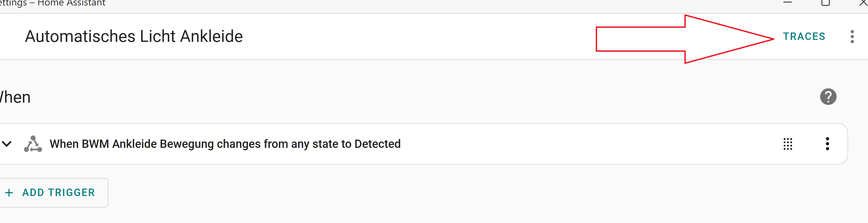This screenshot has height=223, width=868.
Task: Select the trigger description text
Action: (225, 144)
